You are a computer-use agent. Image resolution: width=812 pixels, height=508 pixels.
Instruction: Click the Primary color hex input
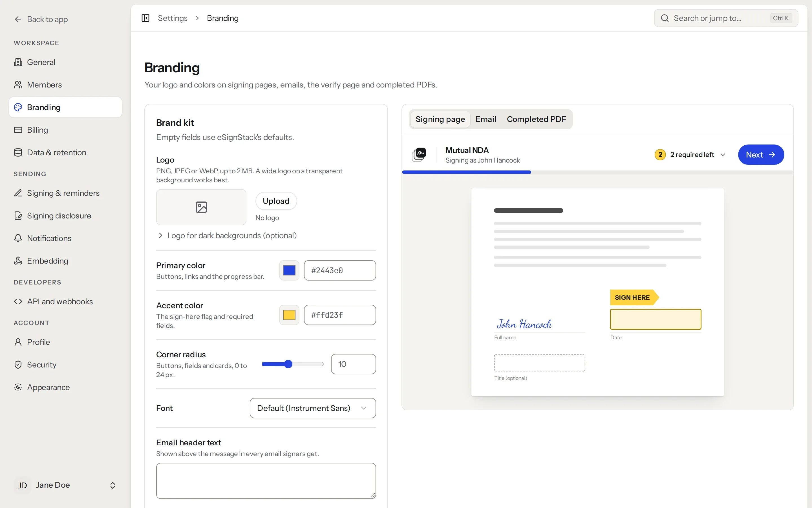click(339, 270)
